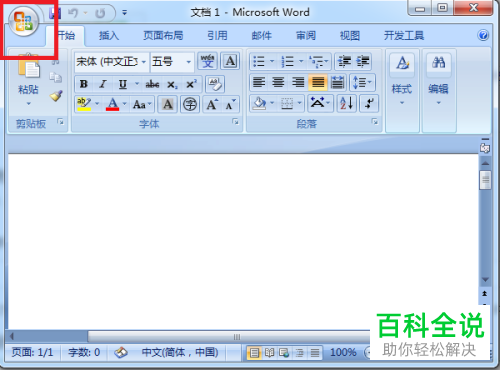
Task: Expand the 粘贴 options arrow
Action: 29,104
